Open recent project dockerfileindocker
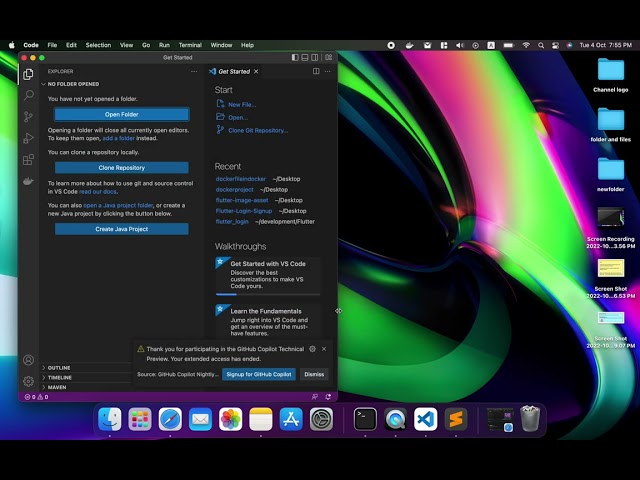Screen dimensions: 640x480 coord(241,179)
